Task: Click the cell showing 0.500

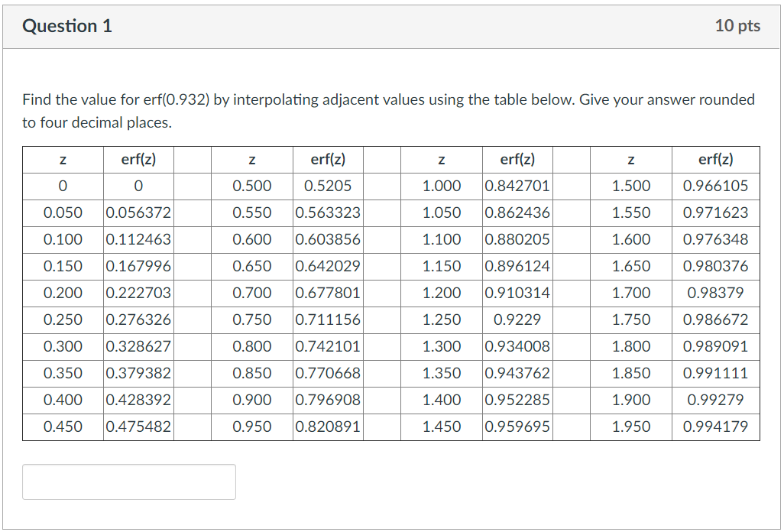Action: click(252, 186)
